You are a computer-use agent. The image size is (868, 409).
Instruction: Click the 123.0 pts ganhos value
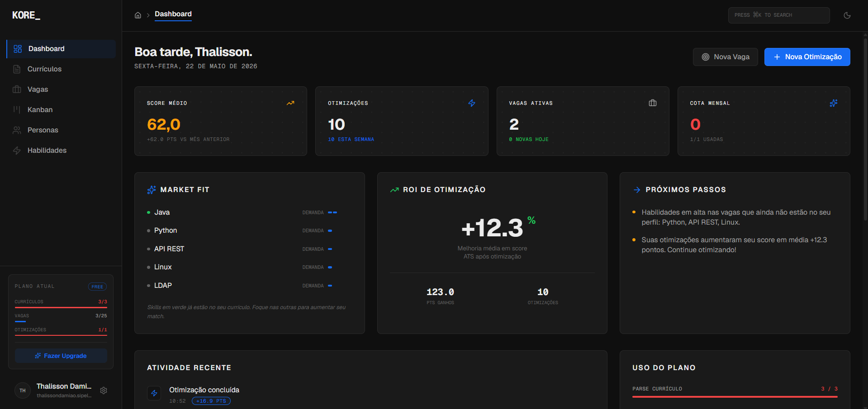click(x=440, y=292)
